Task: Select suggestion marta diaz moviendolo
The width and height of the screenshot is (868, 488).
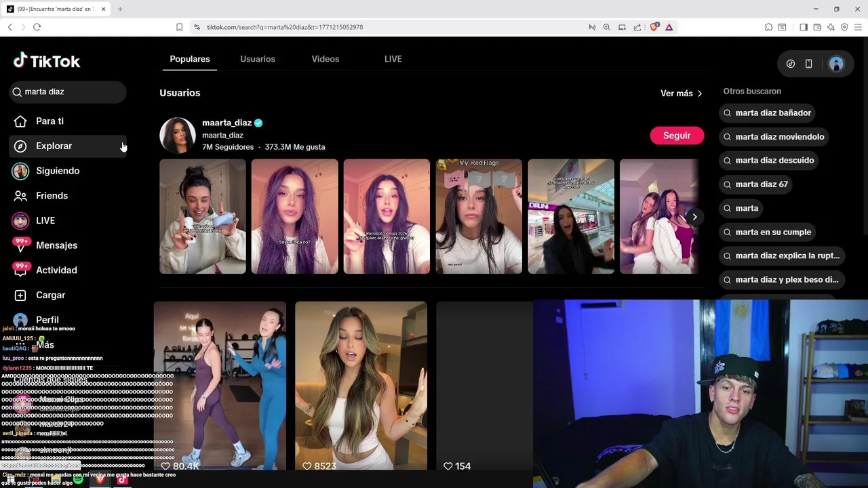Action: [774, 137]
